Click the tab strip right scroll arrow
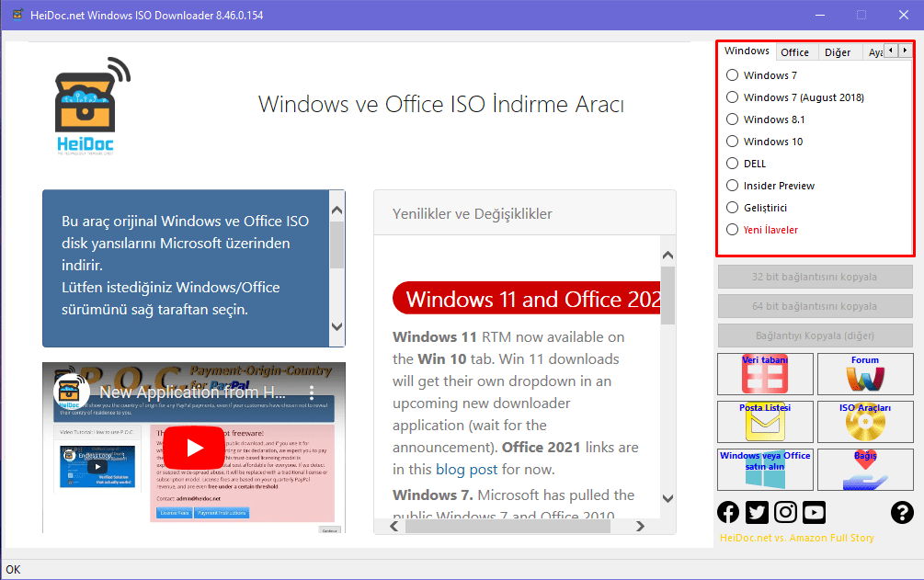Screen dimensions: 924x580 [905, 51]
